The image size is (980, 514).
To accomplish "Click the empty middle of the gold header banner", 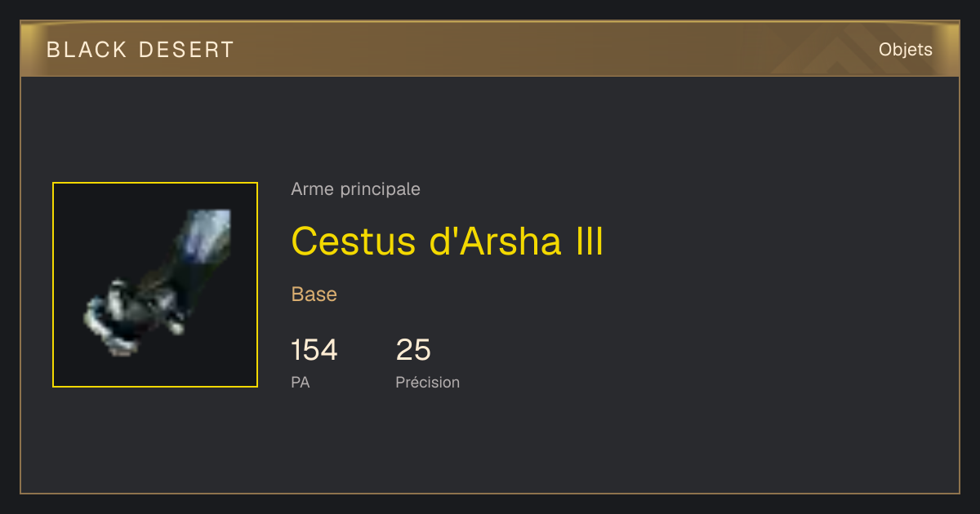I will coord(506,50).
